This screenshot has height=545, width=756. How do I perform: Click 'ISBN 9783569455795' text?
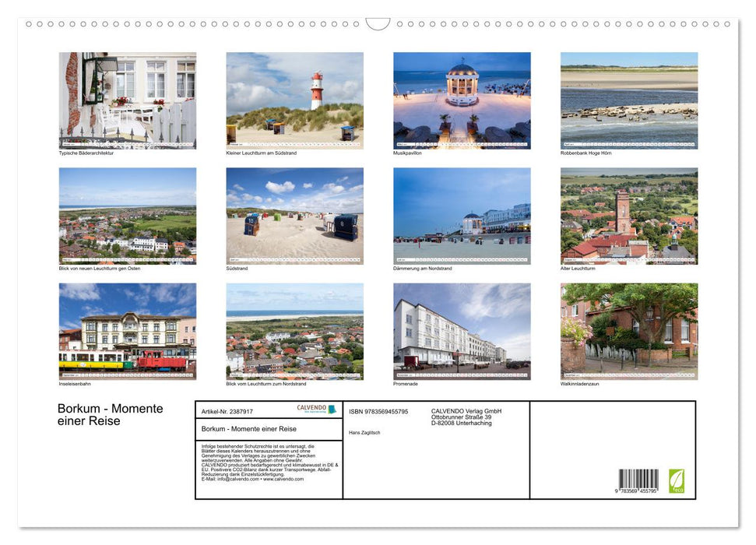pos(378,411)
